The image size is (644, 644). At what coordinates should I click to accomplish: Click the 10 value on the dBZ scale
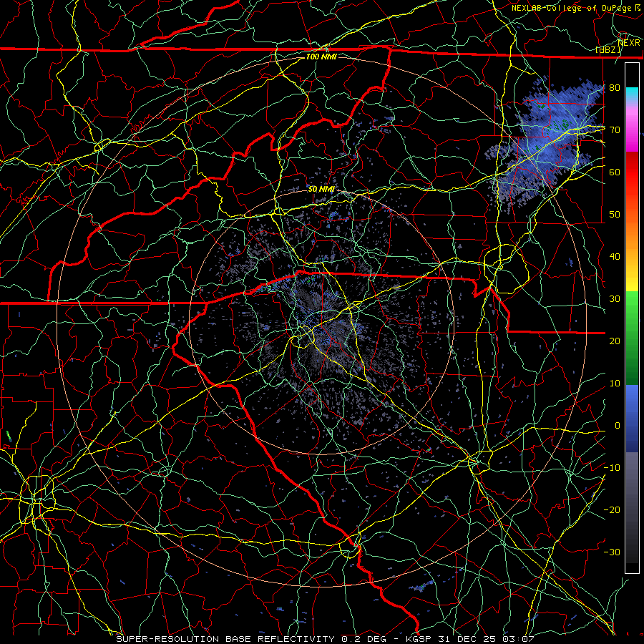click(615, 384)
